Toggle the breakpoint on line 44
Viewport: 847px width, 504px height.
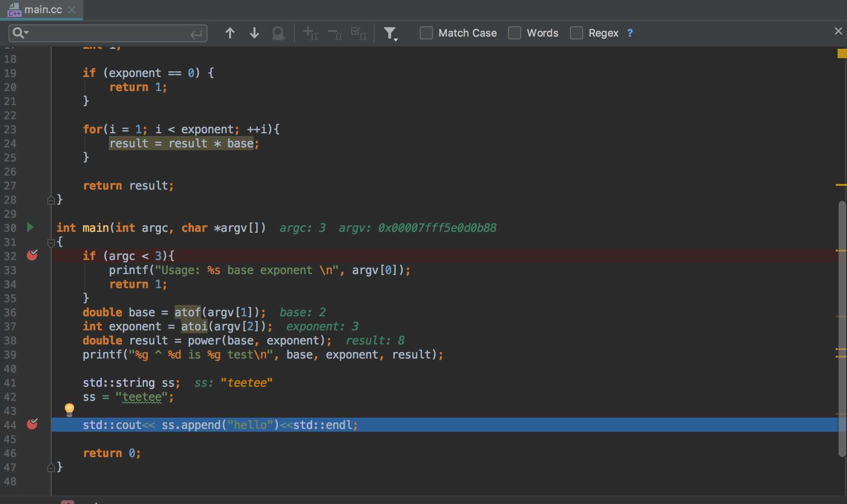(x=32, y=424)
